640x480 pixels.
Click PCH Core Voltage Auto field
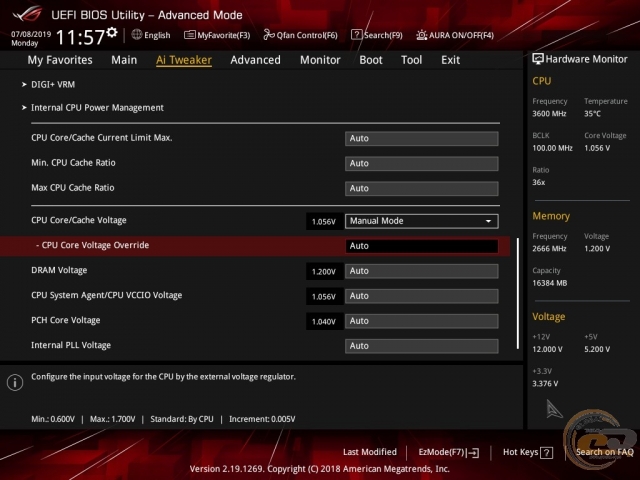[x=422, y=321]
